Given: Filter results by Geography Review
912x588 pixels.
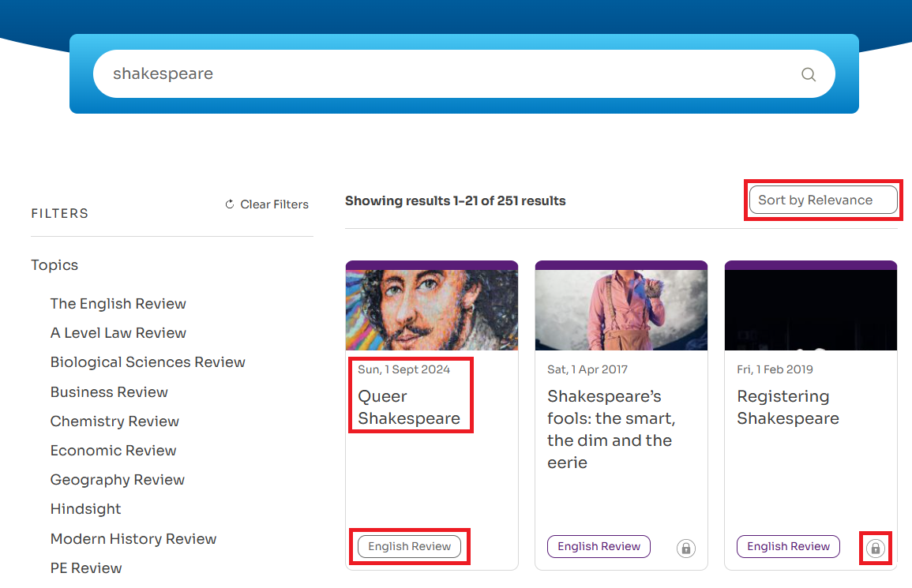Looking at the screenshot, I should pos(118,480).
